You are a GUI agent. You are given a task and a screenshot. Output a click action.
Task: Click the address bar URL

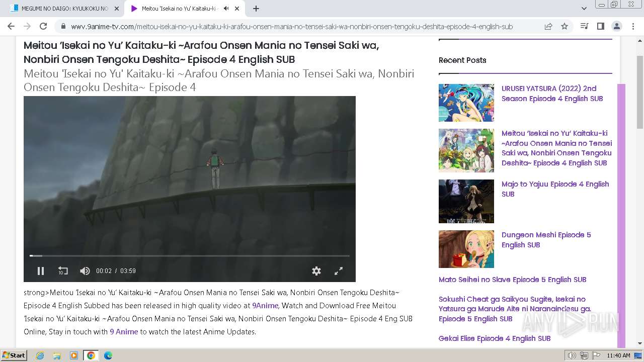click(x=292, y=27)
